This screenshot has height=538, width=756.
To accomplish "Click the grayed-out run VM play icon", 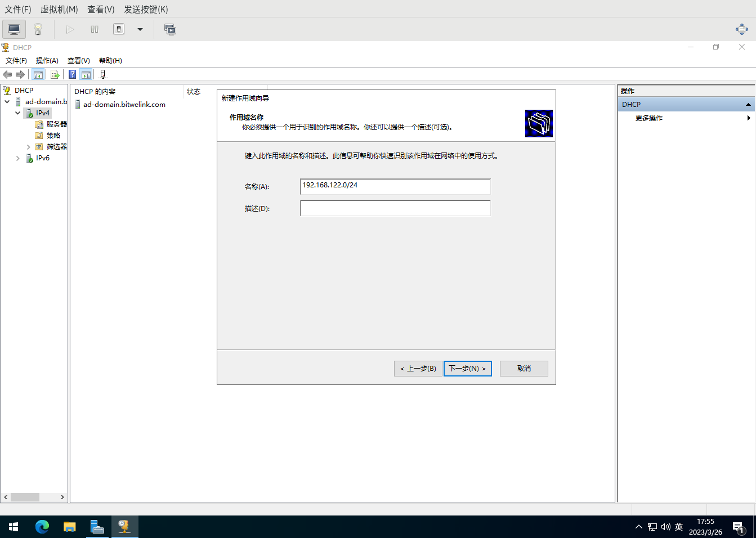I will coord(70,29).
